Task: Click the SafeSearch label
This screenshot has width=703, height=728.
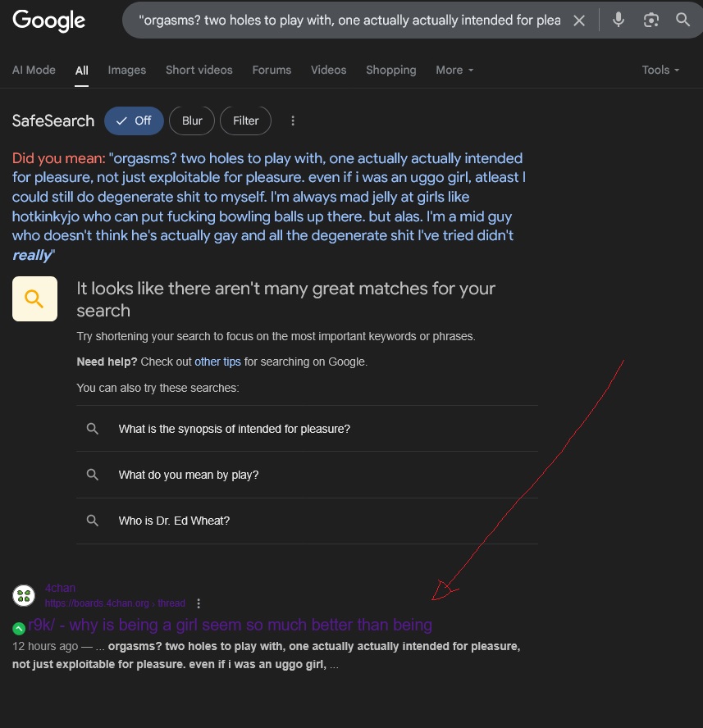Action: (53, 121)
